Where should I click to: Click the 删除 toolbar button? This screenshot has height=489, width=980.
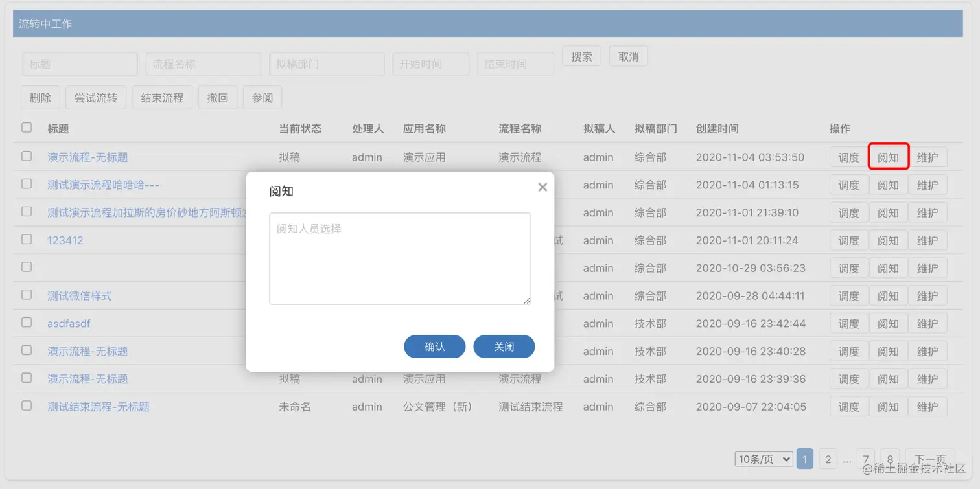pos(40,98)
